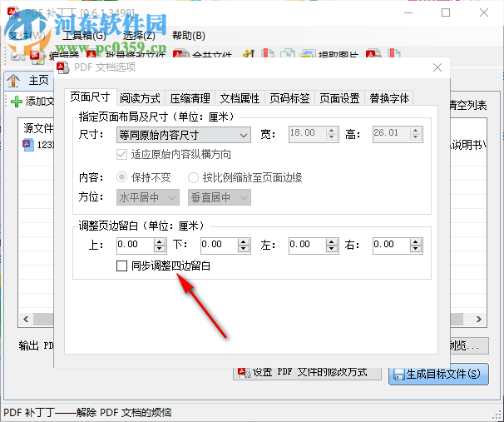Click the 清空列表 button
Image resolution: width=504 pixels, height=422 pixels.
(x=468, y=105)
